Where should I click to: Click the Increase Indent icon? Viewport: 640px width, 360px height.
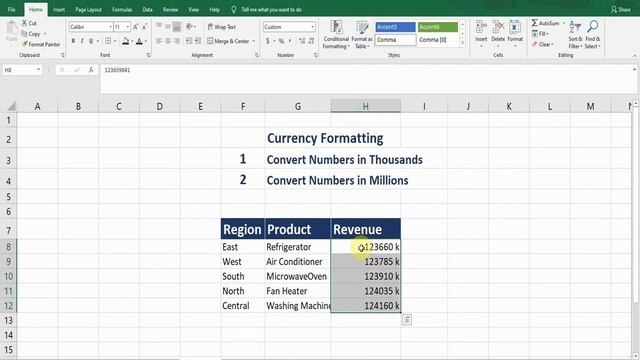click(198, 41)
